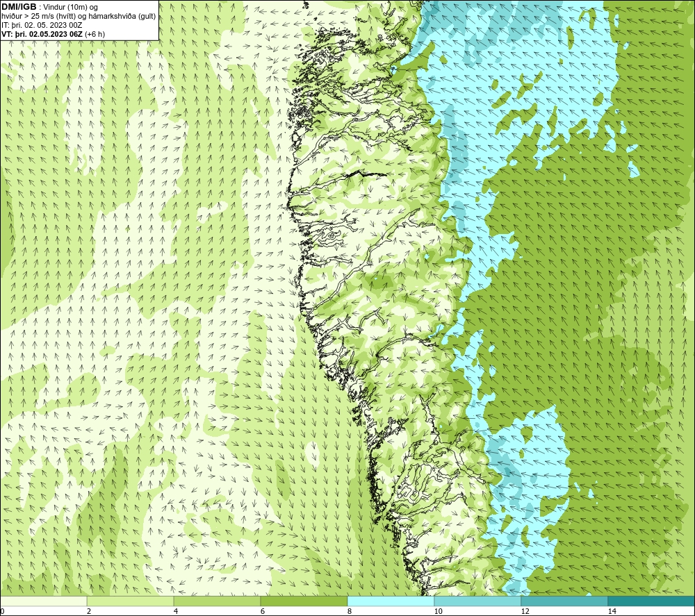Click the legend scale label "0"
Viewport: 695px width, 616px height.
click(x=2, y=611)
